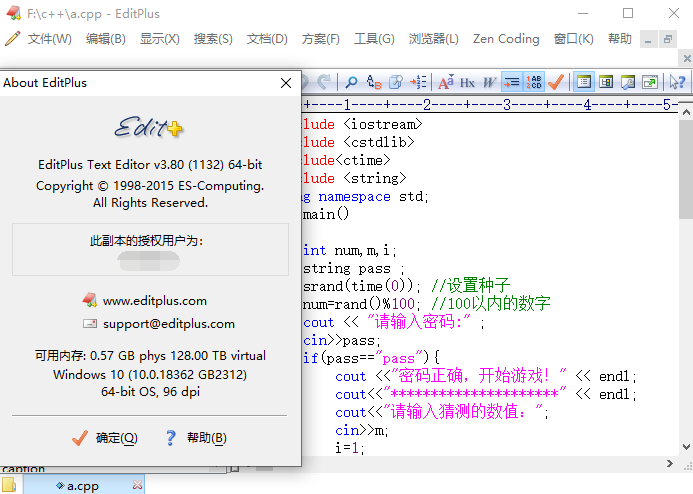
Task: Click the Edit+ logo in About dialog
Action: [148, 128]
